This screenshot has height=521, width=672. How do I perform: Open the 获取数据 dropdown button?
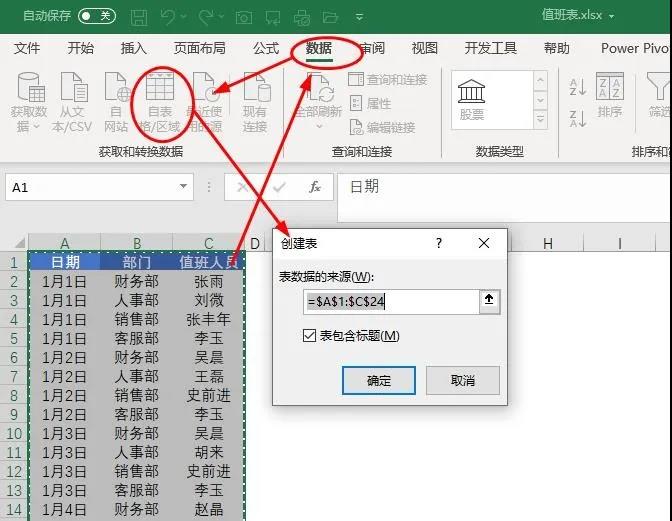click(x=29, y=102)
